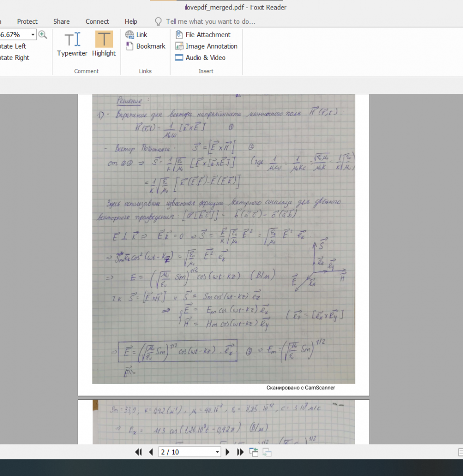The image size is (463, 476).
Task: Insert Audio & Video
Action: pos(200,58)
